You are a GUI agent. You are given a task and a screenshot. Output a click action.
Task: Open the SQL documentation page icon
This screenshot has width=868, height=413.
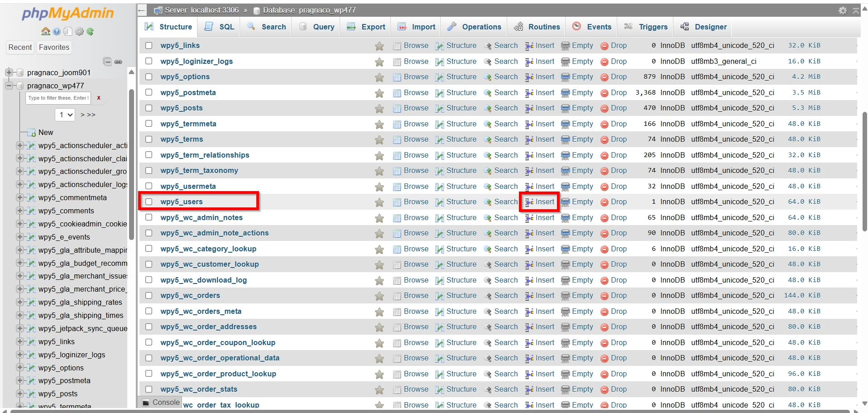(67, 31)
